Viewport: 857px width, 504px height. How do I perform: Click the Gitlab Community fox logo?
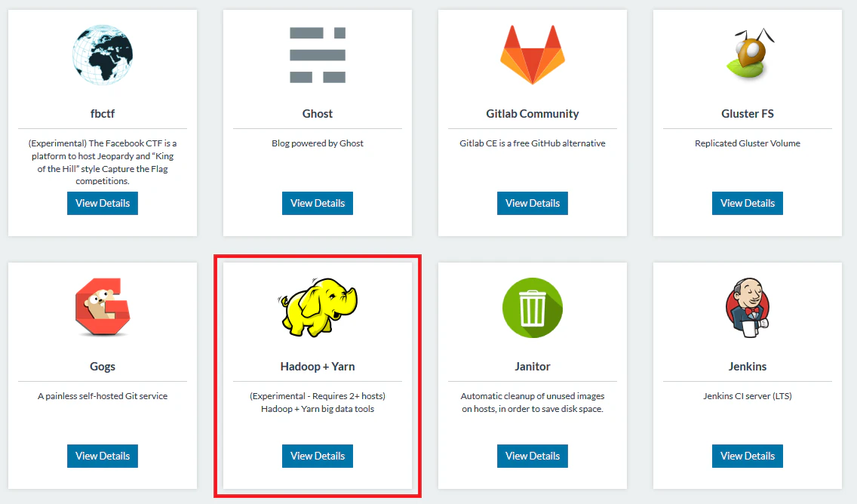(x=533, y=54)
